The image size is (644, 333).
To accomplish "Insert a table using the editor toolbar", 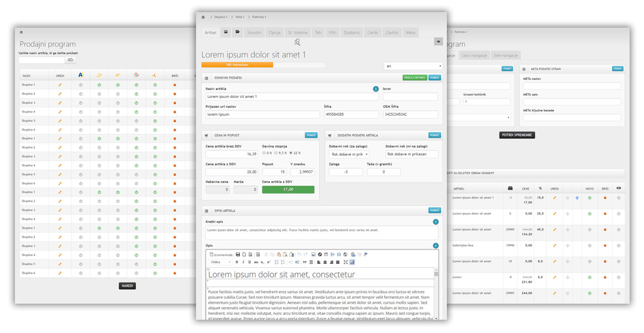I will 326,254.
